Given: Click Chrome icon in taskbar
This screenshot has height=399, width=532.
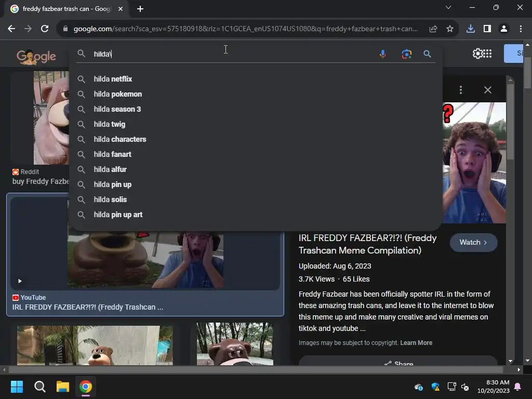Looking at the screenshot, I should coord(86,387).
